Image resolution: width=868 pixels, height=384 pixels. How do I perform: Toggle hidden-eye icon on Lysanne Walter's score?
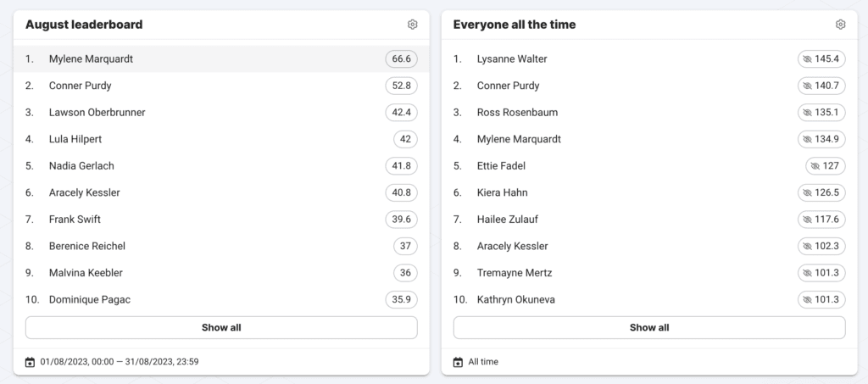tap(806, 59)
